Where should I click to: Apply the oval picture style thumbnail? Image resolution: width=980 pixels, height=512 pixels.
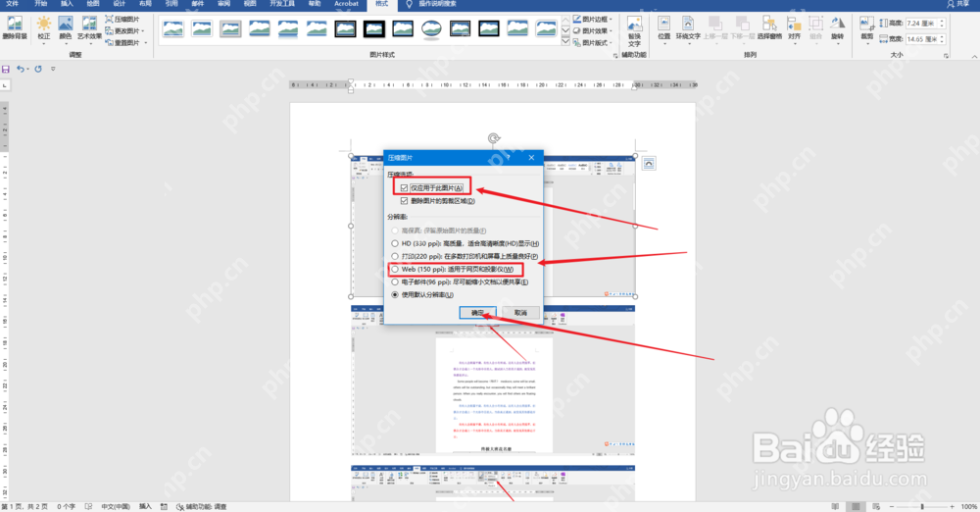click(x=431, y=28)
